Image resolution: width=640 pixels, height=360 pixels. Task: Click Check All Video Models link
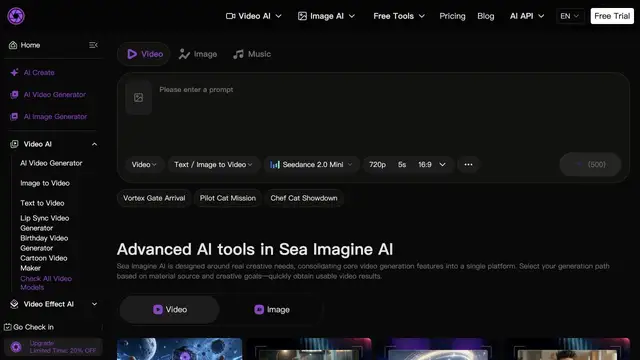point(46,283)
